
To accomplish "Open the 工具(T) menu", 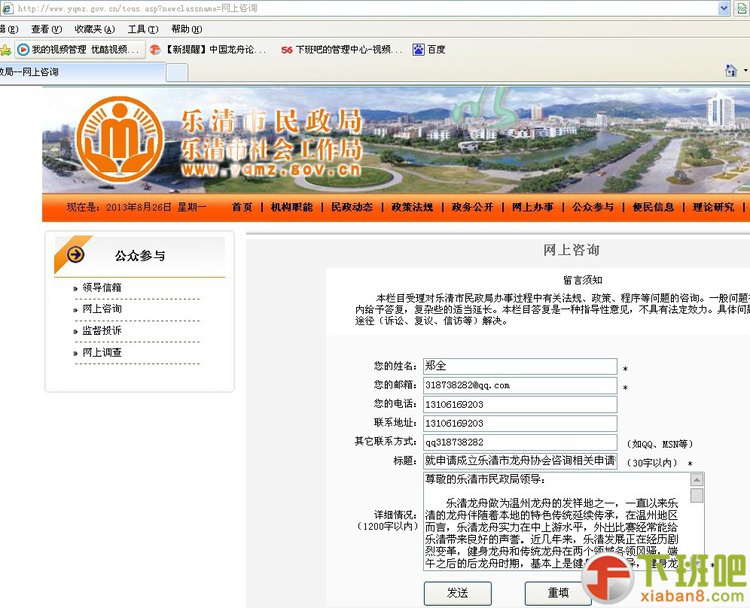I will [143, 30].
